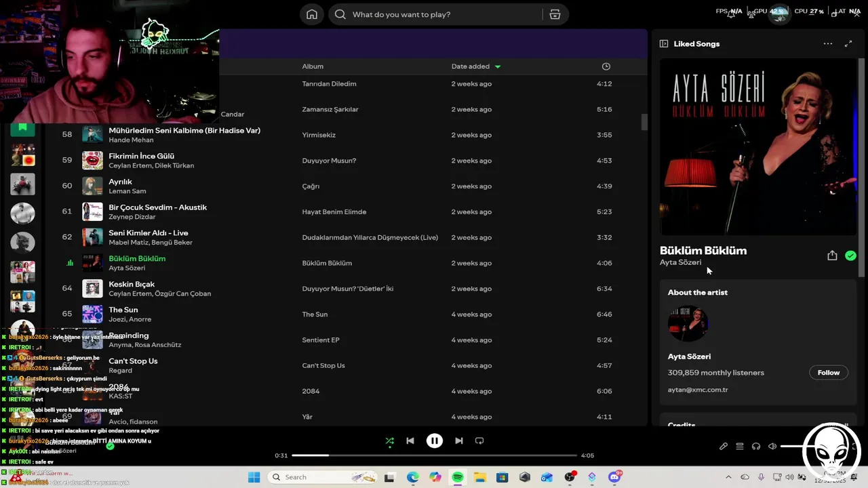Image resolution: width=868 pixels, height=488 pixels.
Task: Open Connect to a device headphones icon
Action: coord(756,446)
